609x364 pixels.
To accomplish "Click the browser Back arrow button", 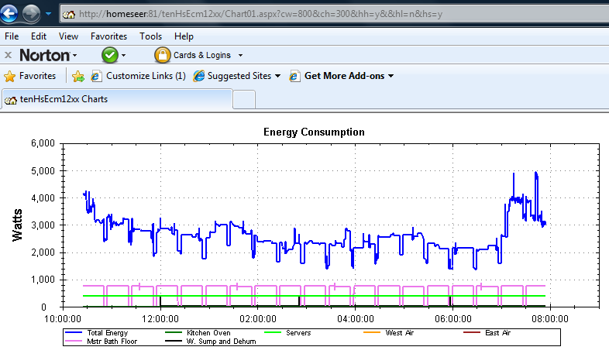I will click(x=11, y=13).
